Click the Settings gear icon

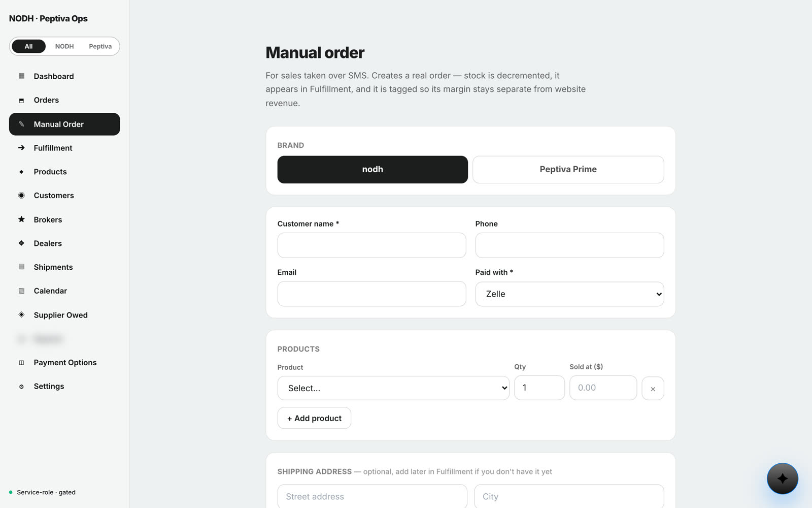(x=21, y=387)
